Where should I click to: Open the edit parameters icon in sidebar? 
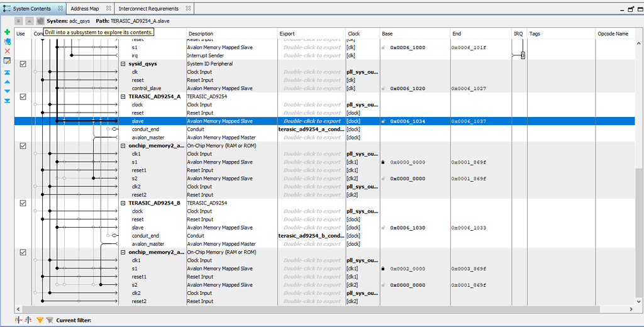(x=7, y=61)
